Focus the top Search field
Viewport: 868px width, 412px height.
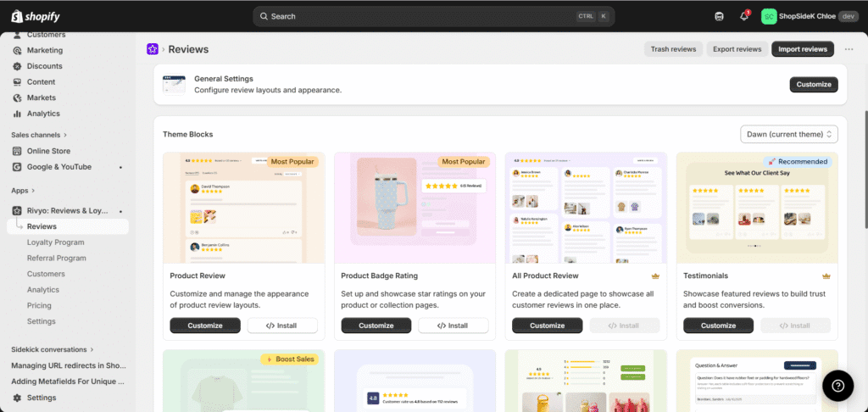433,16
